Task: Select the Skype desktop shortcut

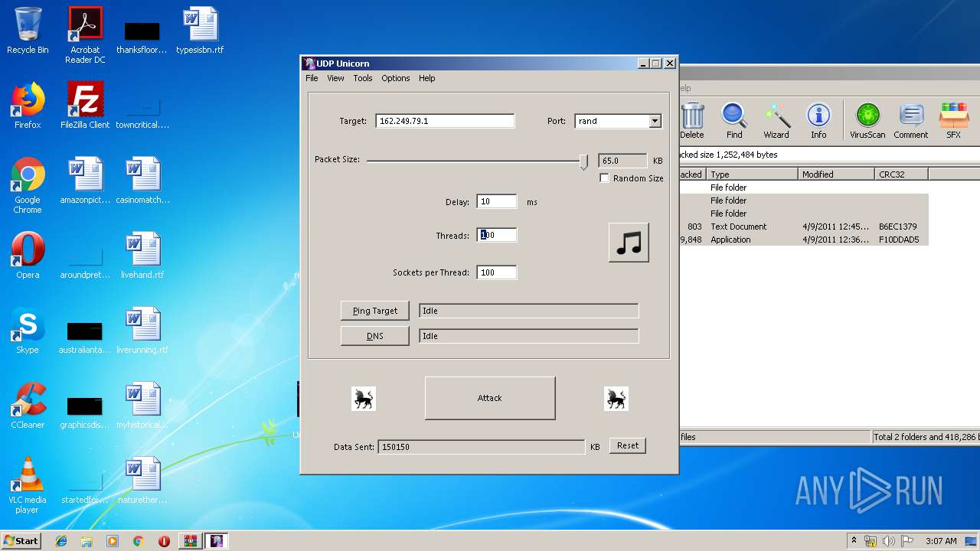Action: (x=28, y=331)
